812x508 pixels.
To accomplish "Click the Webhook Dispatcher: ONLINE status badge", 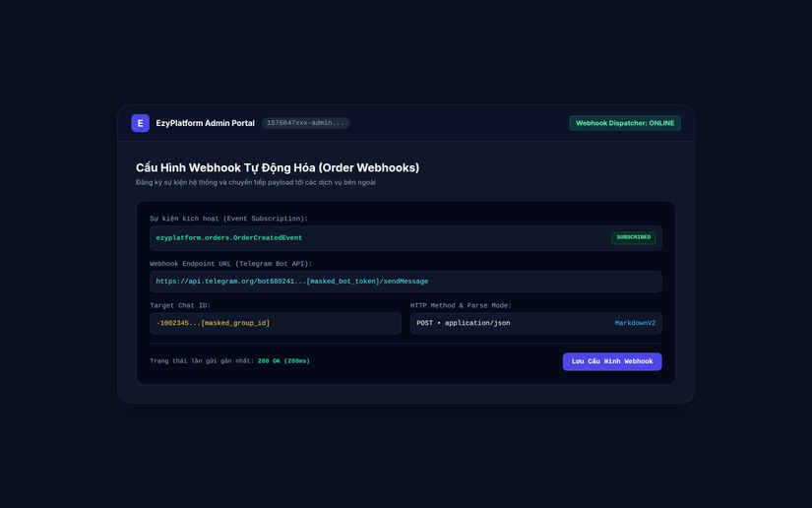I will (625, 123).
